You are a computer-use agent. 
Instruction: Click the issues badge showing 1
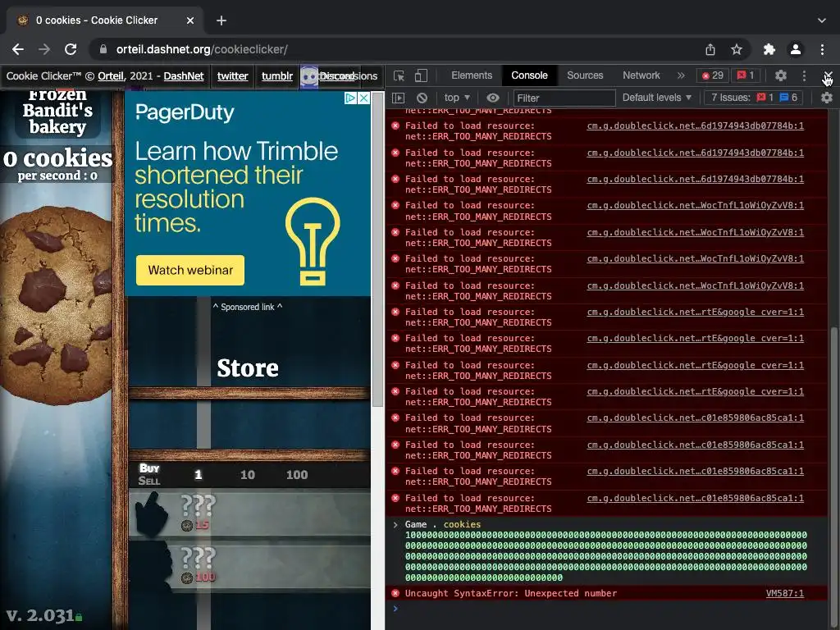[x=746, y=75]
